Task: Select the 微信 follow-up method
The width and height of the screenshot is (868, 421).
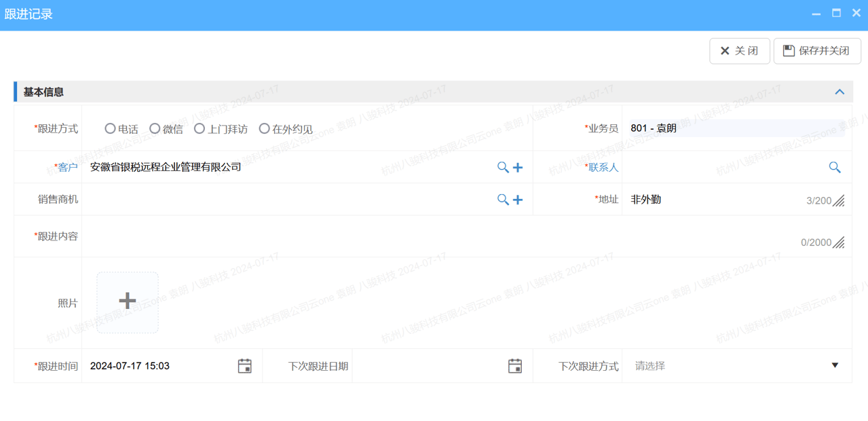Action: tap(155, 128)
